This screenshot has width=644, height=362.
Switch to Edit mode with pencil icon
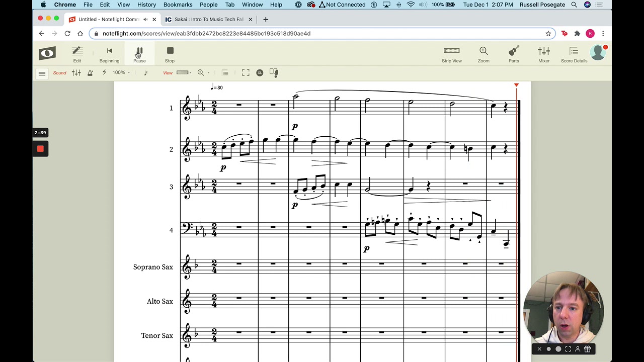click(77, 54)
